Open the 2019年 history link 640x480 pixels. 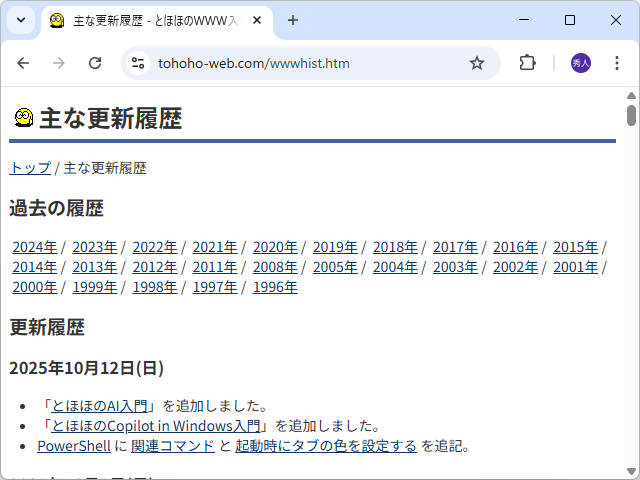(335, 247)
